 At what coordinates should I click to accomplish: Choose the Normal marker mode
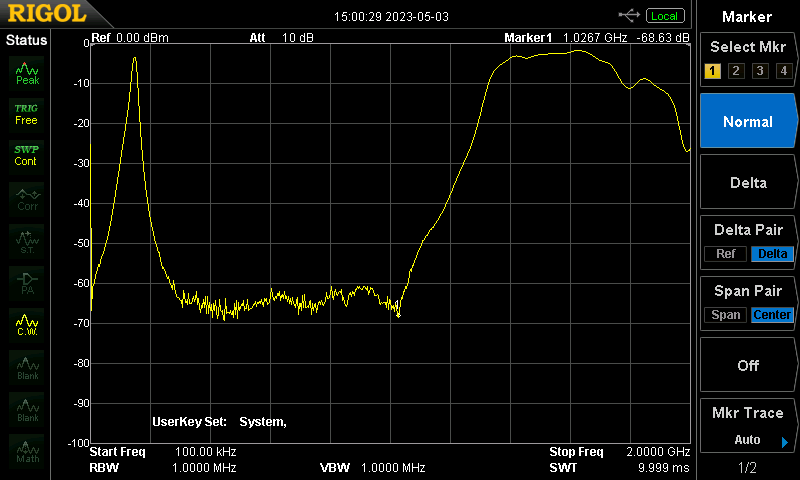[x=748, y=122]
